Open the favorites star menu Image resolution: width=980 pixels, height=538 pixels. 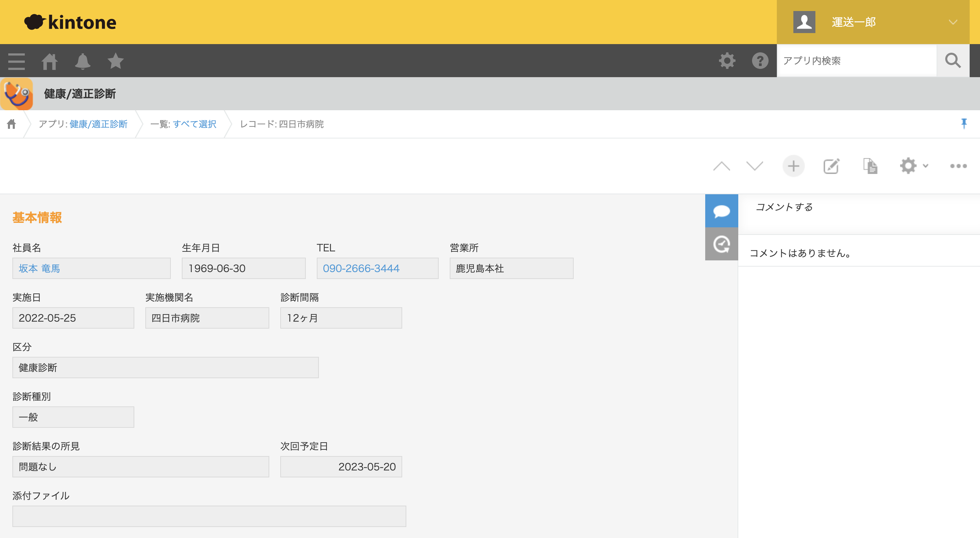pyautogui.click(x=116, y=61)
